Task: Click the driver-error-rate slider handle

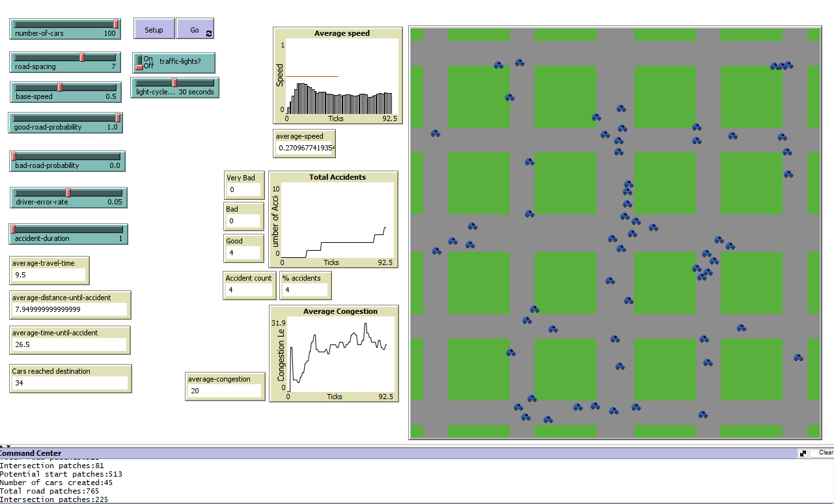Action: tap(68, 193)
